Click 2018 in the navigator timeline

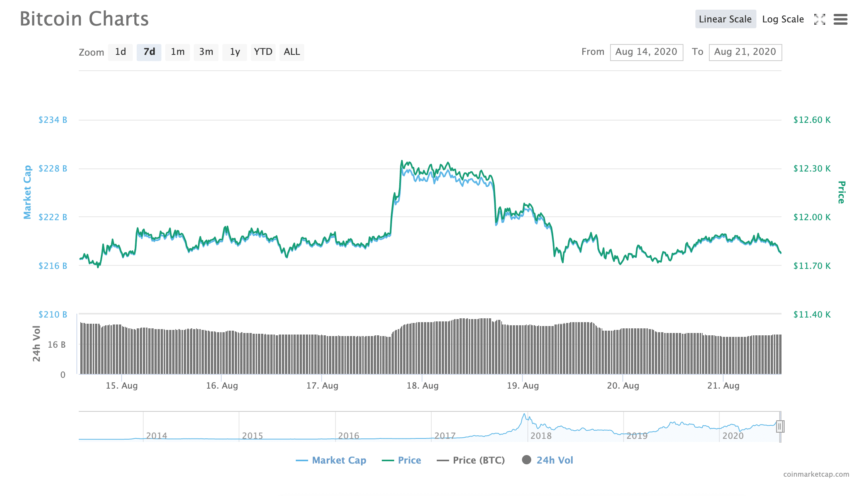[541, 436]
